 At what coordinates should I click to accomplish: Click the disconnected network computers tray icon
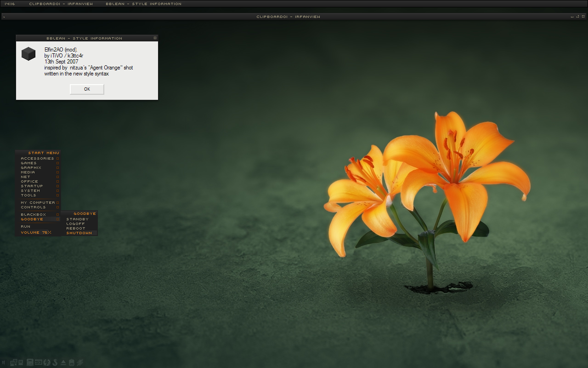pos(13,362)
